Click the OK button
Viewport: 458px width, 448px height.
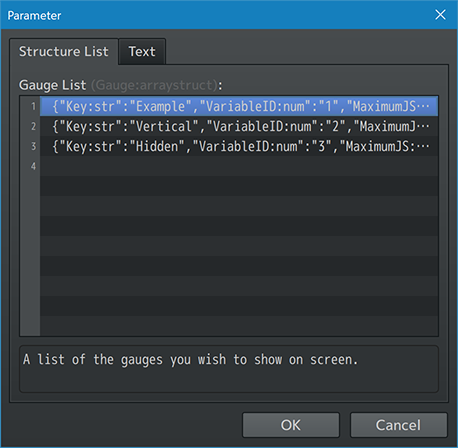[291, 425]
